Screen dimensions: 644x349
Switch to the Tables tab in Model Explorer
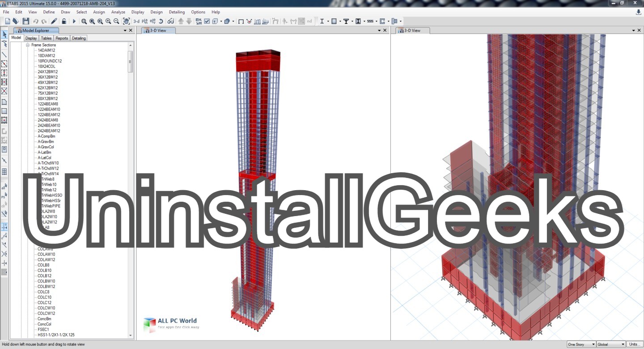tap(47, 38)
